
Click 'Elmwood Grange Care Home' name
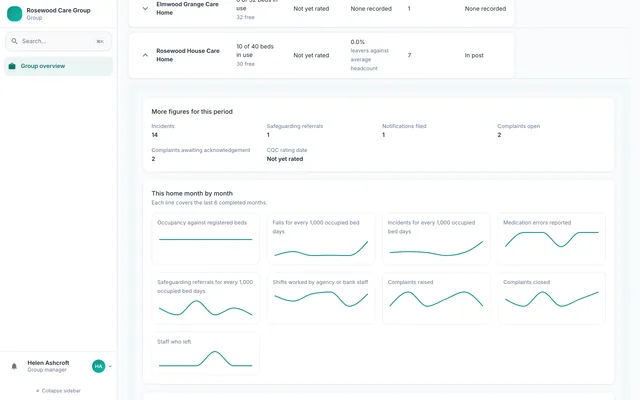187,9
